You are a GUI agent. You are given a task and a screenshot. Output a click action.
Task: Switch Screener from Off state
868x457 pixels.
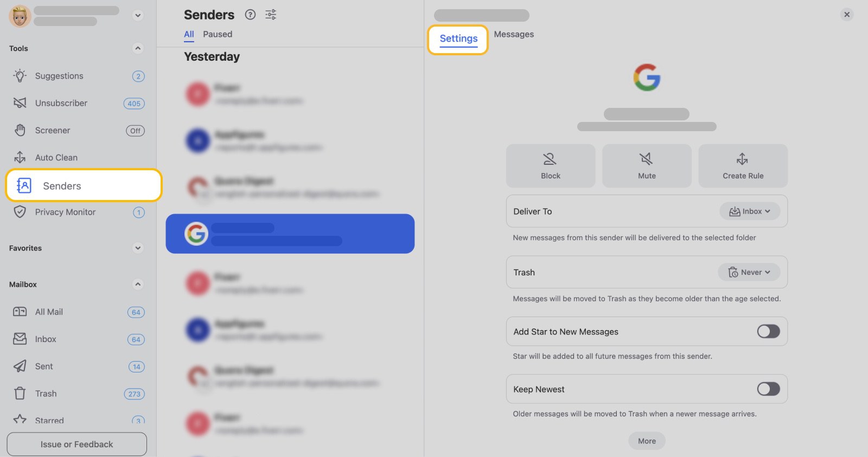[135, 130]
